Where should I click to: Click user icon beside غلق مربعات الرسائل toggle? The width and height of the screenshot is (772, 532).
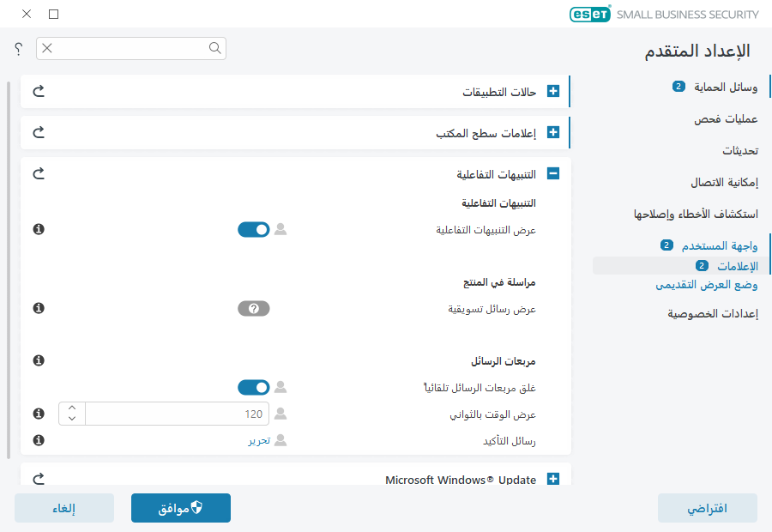click(280, 387)
